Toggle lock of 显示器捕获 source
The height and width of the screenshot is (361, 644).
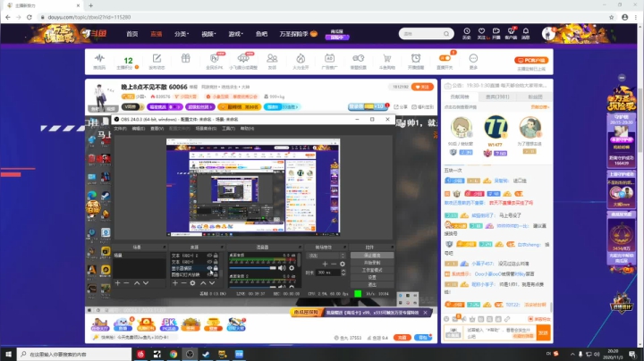[216, 268]
